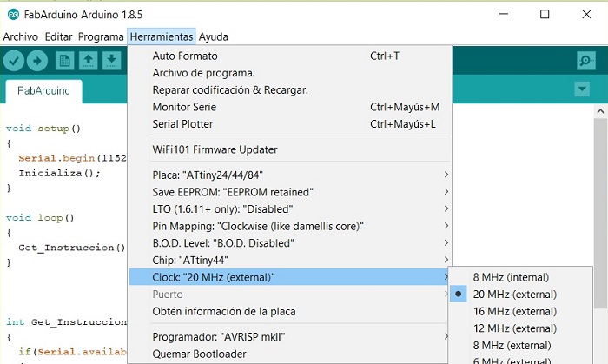
Task: Choose Auto Formato
Action: pos(289,56)
